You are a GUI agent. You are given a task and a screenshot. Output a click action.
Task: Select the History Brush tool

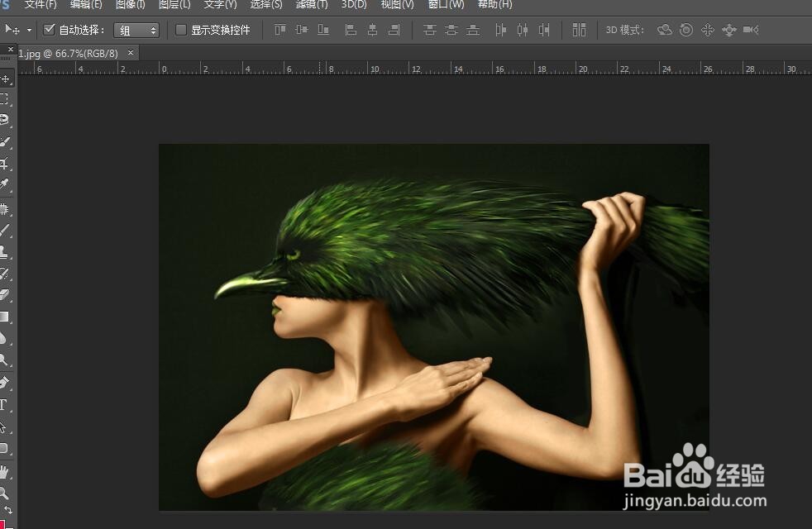tap(4, 274)
